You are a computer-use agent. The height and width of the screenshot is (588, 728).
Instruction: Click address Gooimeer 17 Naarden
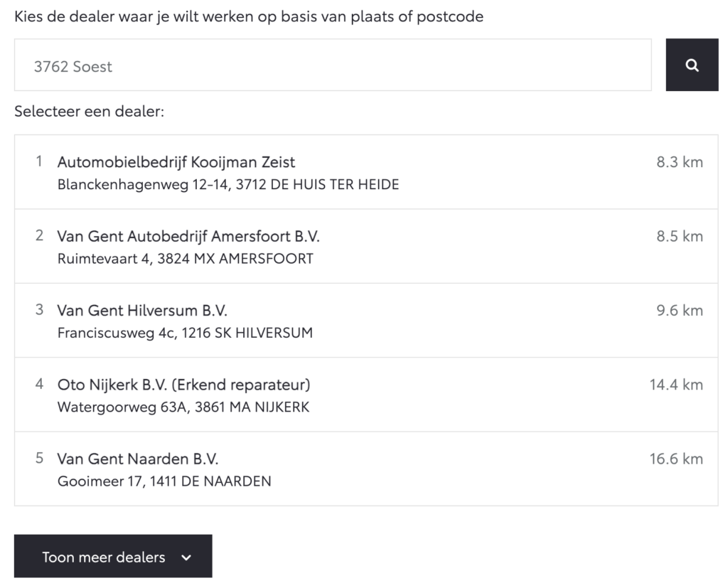(164, 481)
